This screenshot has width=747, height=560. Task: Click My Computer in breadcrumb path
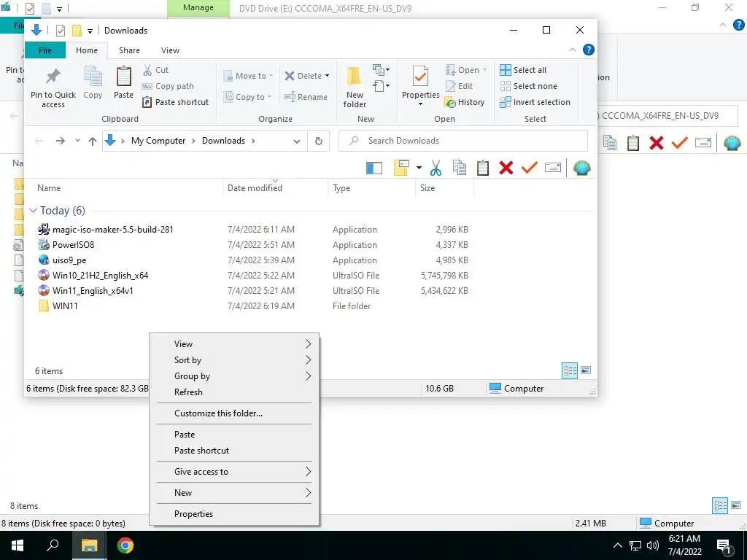(158, 141)
